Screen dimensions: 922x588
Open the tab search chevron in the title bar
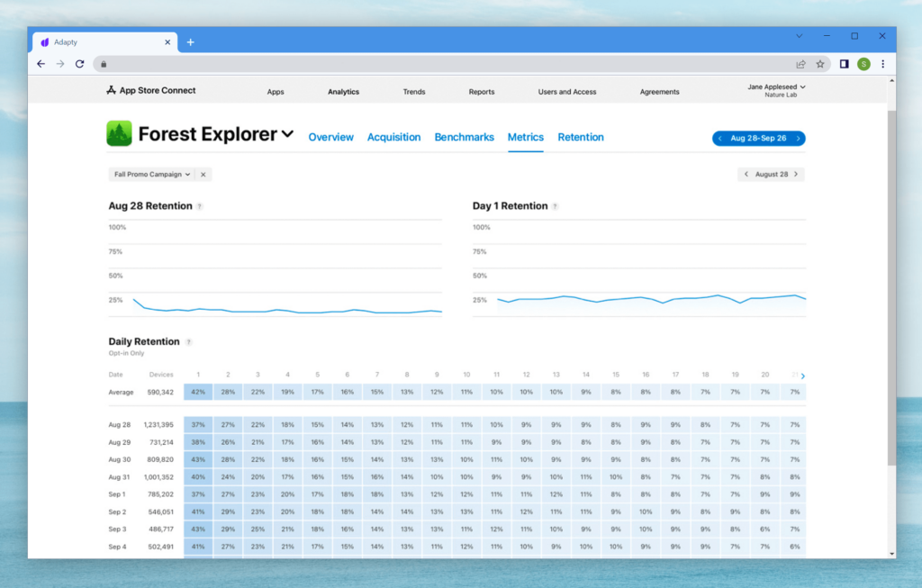tap(800, 36)
